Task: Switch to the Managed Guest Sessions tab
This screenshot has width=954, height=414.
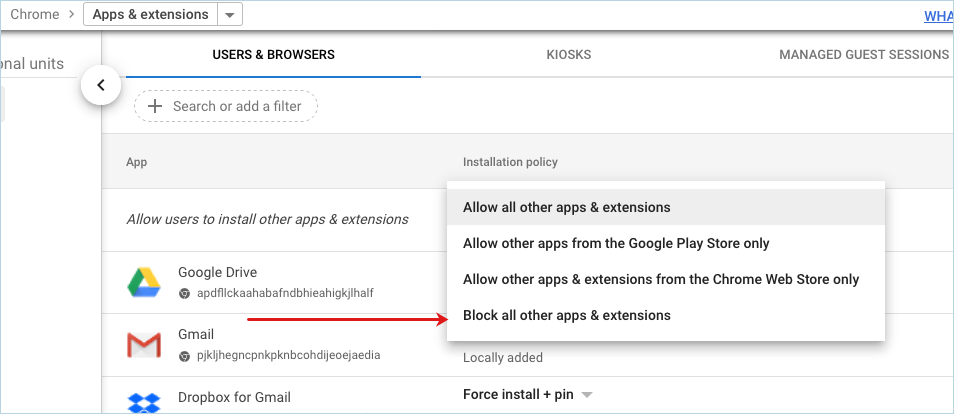Action: pos(864,55)
